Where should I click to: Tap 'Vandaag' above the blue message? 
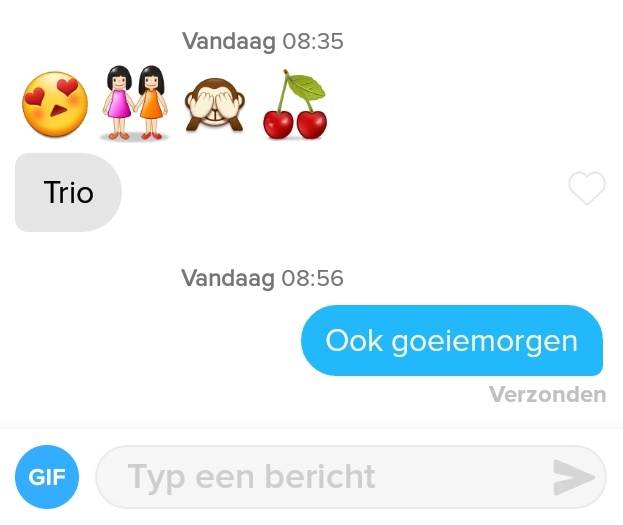coord(228,278)
